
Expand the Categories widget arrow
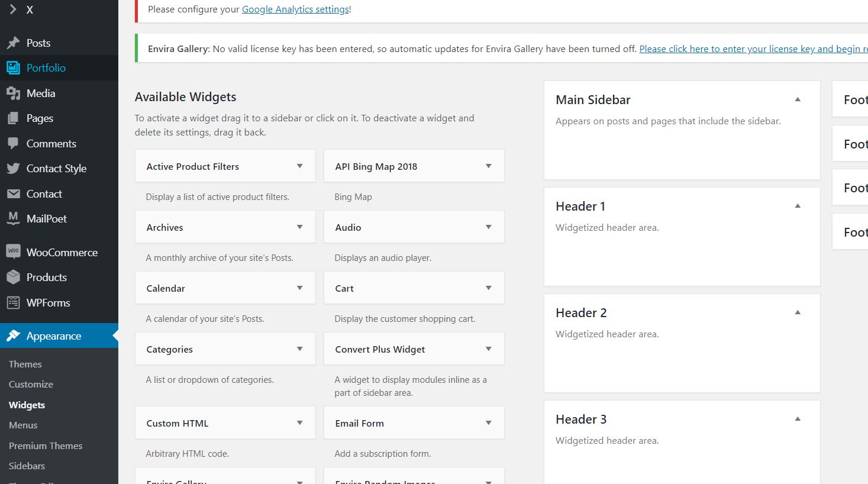tap(300, 349)
